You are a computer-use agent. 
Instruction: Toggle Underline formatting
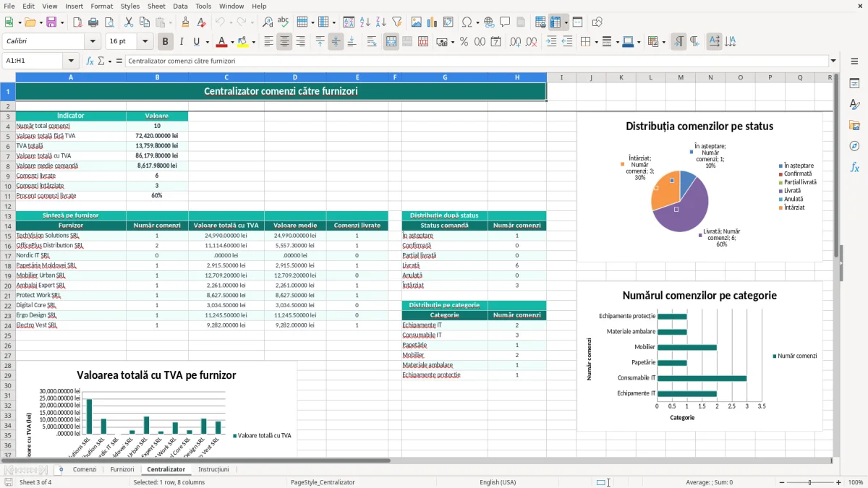pos(197,42)
